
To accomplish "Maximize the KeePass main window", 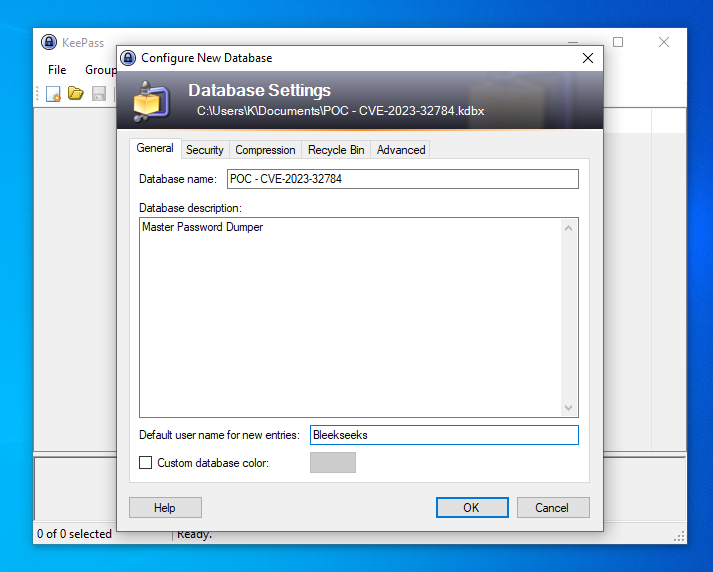I will tap(618, 42).
